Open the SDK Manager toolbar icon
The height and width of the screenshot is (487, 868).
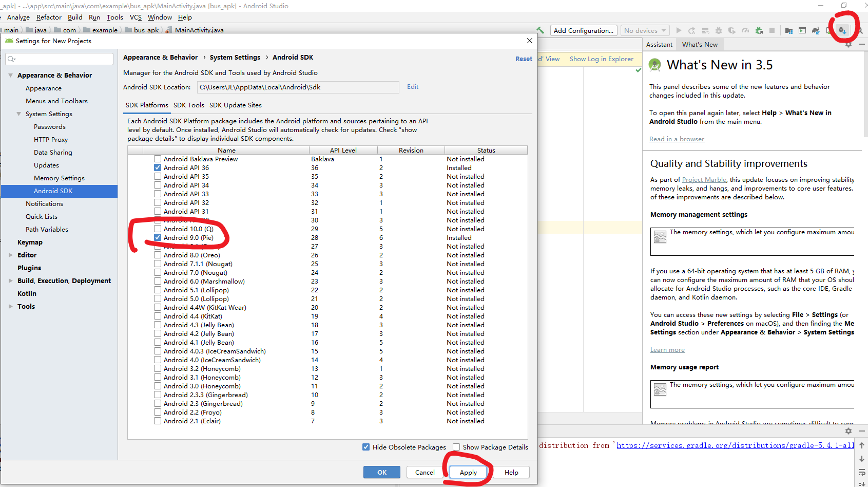pyautogui.click(x=842, y=30)
